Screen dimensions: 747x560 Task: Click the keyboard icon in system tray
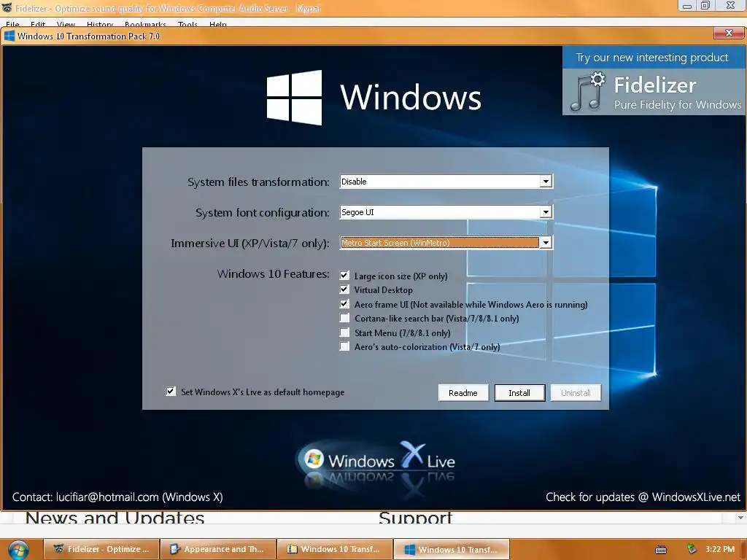coord(661,550)
